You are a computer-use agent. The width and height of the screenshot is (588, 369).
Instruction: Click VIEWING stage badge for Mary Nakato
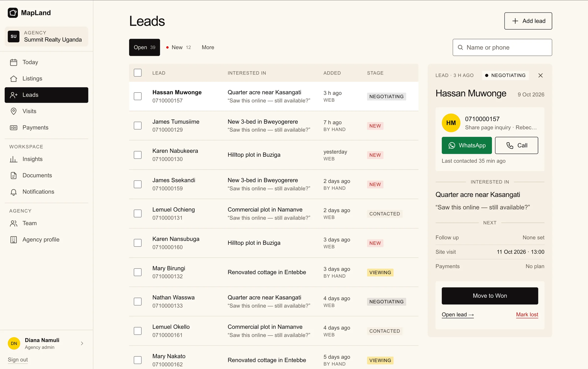coord(380,360)
